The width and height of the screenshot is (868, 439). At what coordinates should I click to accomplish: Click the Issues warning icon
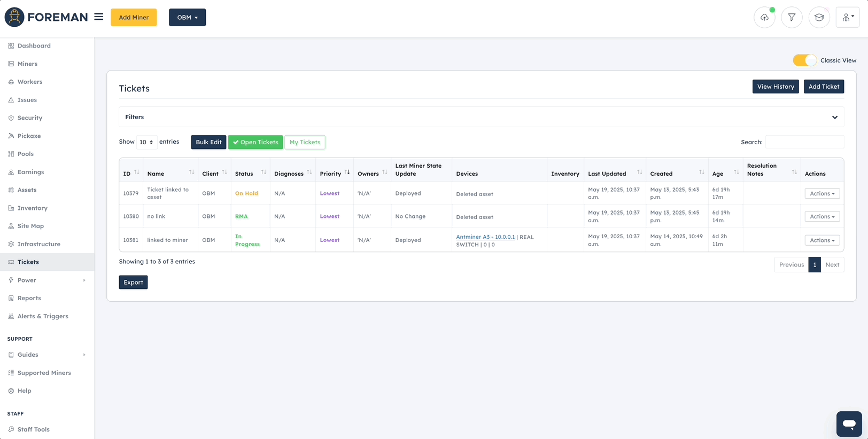[11, 100]
